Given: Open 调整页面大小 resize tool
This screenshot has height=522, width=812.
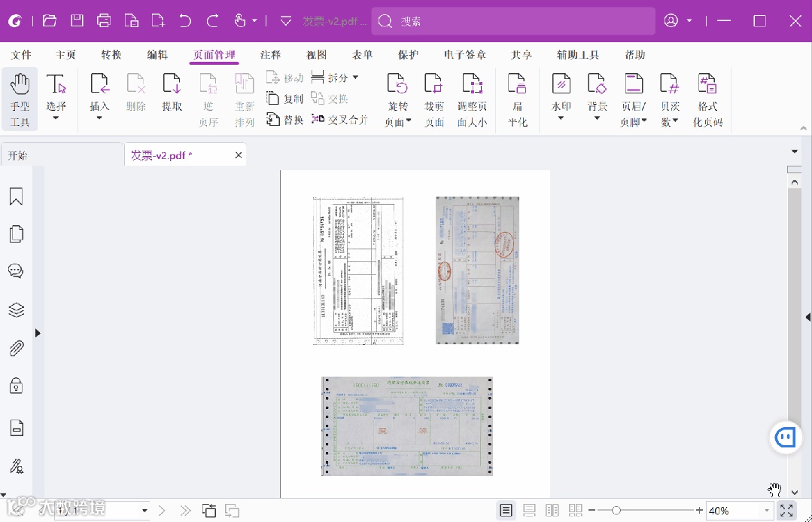Looking at the screenshot, I should click(473, 99).
